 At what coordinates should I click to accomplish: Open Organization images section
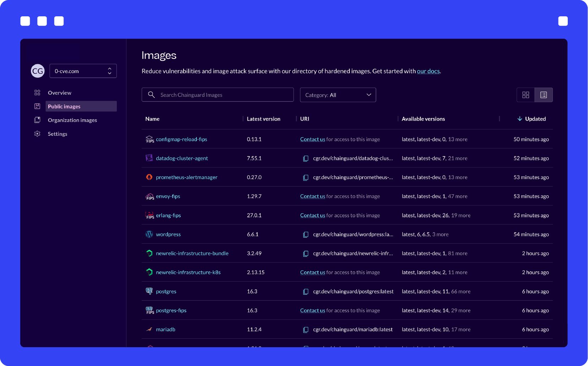pyautogui.click(x=72, y=120)
